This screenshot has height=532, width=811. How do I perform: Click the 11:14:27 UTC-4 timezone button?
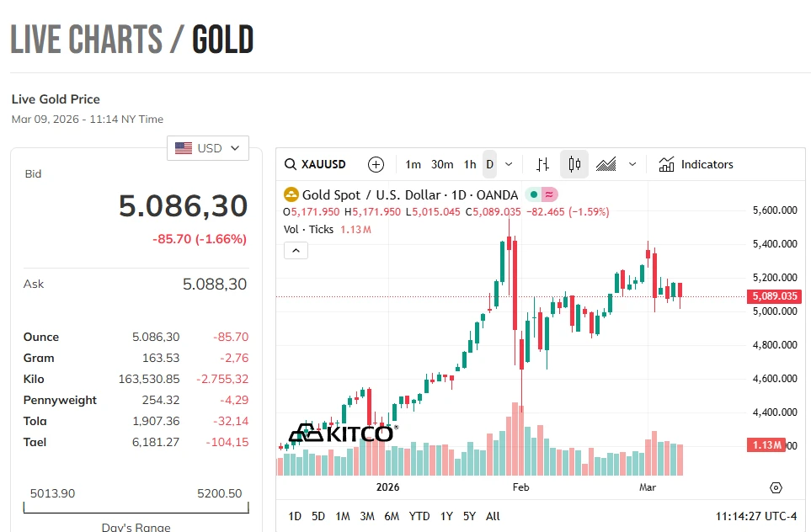(x=756, y=516)
